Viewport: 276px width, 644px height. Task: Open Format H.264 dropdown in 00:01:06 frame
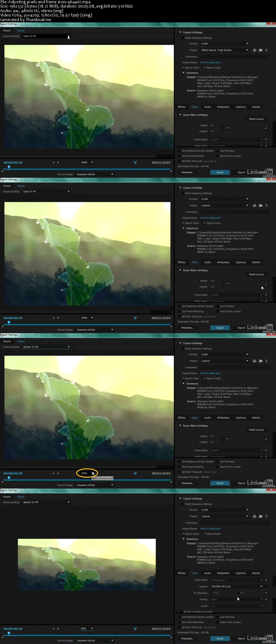[x=225, y=44]
